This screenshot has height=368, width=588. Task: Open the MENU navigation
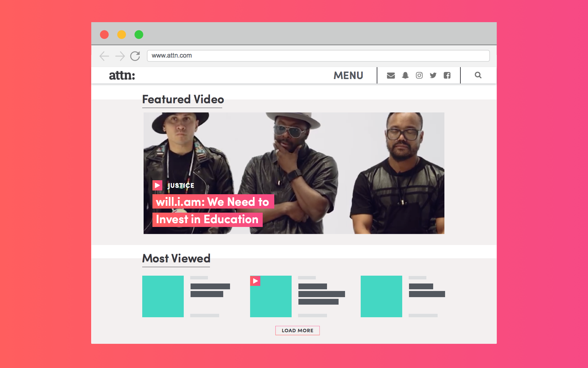click(348, 75)
